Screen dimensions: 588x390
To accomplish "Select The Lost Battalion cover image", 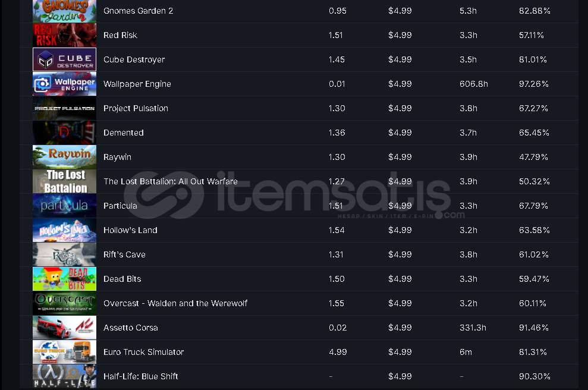I will (x=64, y=181).
